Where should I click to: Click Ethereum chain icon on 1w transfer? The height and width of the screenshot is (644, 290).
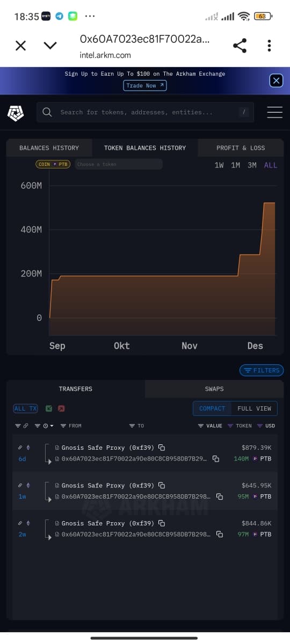point(28,485)
